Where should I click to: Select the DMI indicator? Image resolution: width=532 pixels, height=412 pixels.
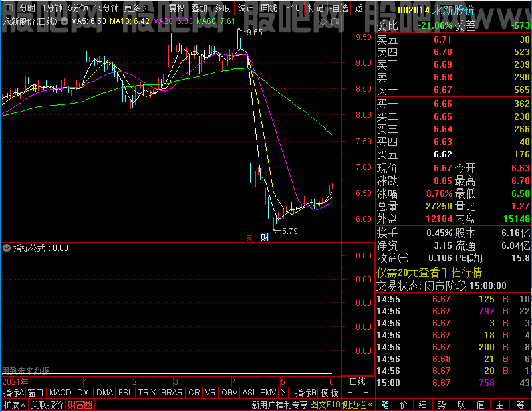[x=84, y=393]
